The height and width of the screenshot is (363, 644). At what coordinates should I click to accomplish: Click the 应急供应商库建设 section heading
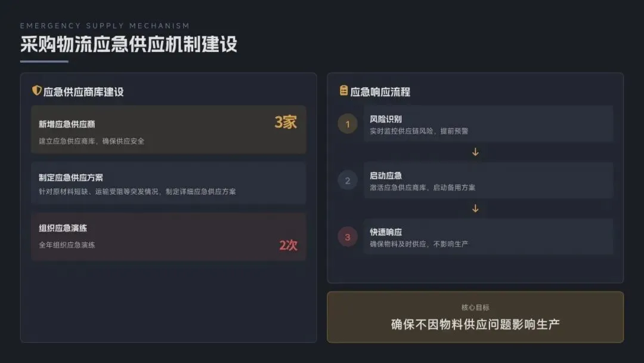pos(83,92)
